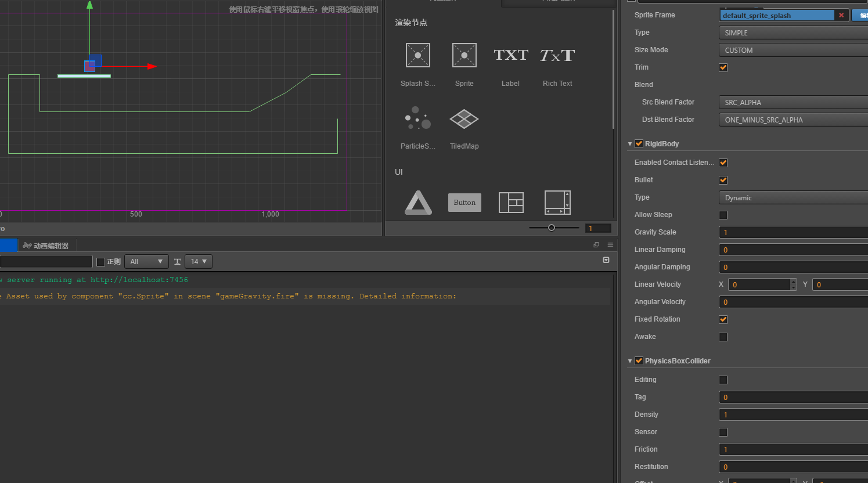The height and width of the screenshot is (483, 868).
Task: Toggle the Fixed Rotation checkbox
Action: click(723, 319)
